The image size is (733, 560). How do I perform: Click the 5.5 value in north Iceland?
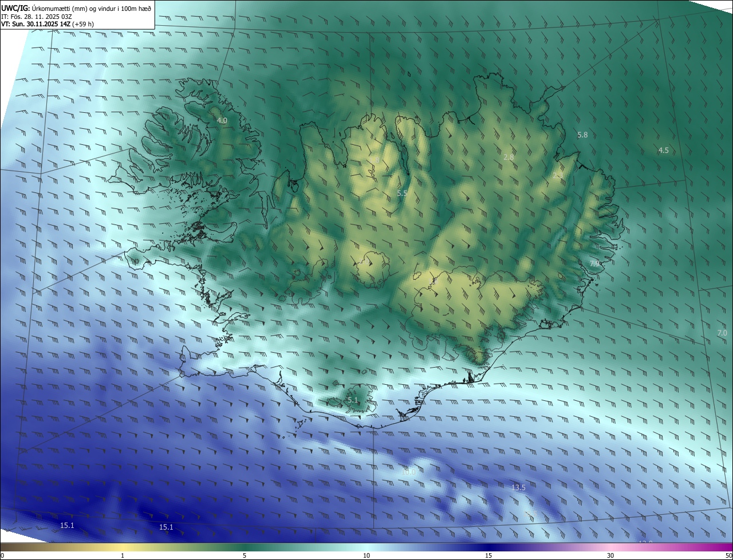(402, 194)
